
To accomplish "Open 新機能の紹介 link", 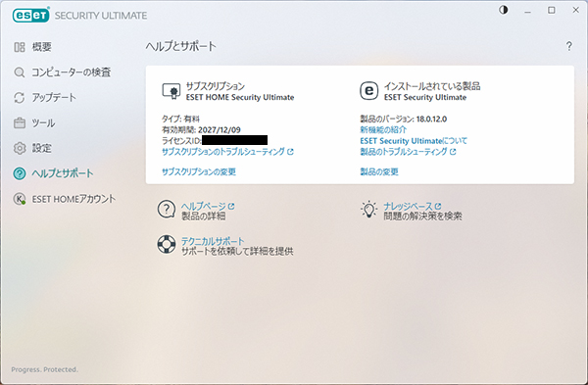I will (x=383, y=129).
